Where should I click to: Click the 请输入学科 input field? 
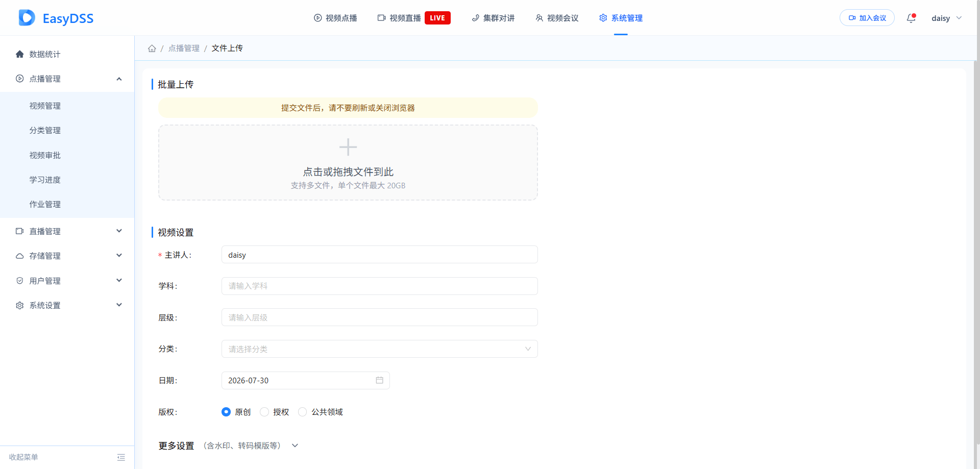pos(379,286)
